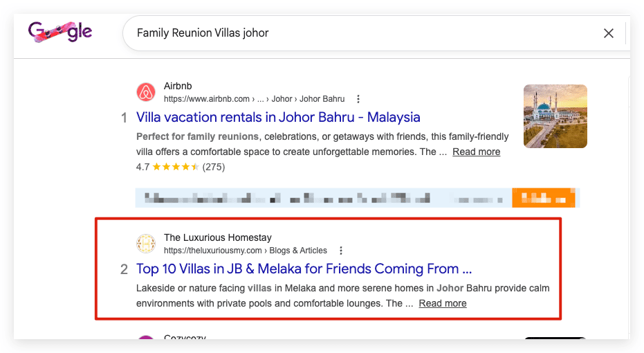644x353 pixels.
Task: Click The Luxurious Homestay favicon
Action: point(146,244)
